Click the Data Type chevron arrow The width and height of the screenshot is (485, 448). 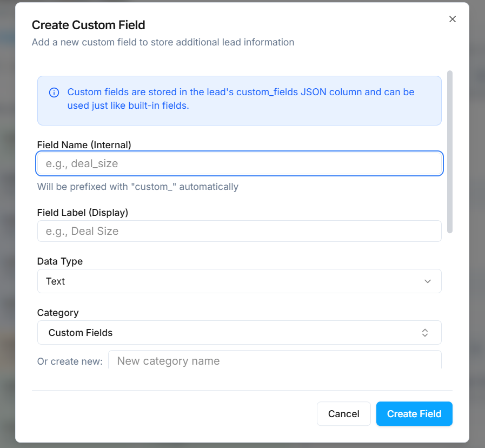tap(427, 281)
